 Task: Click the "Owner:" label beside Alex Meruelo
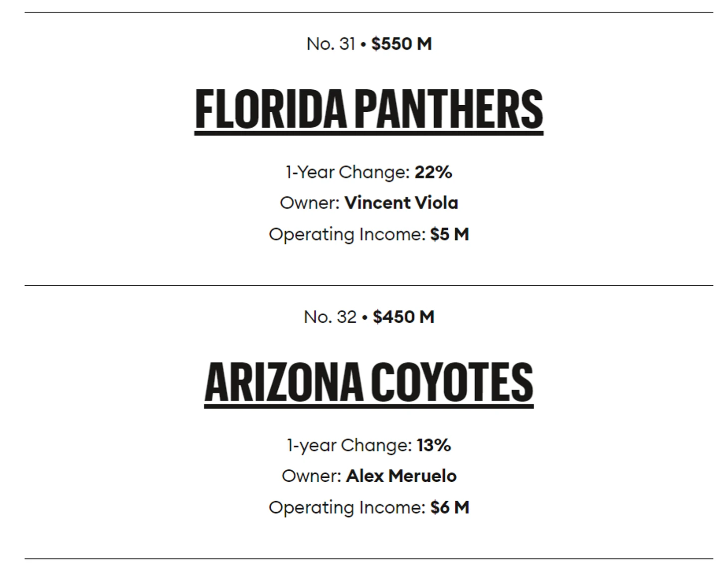[312, 476]
